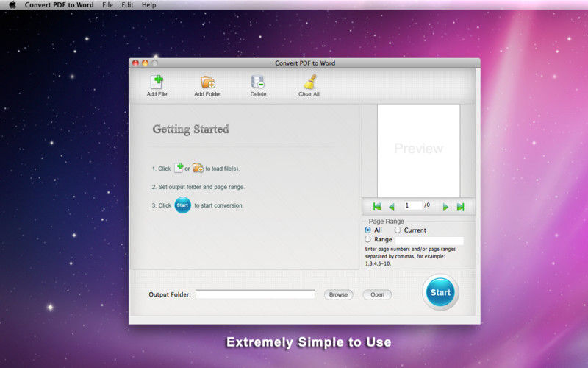Open the Help menu
The height and width of the screenshot is (368, 588).
coord(149,5)
